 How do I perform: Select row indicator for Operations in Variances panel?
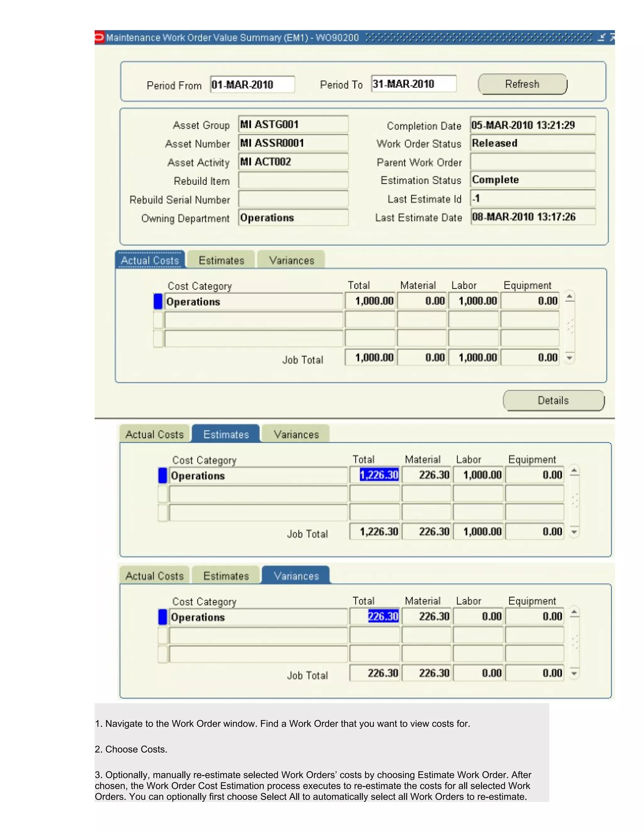(x=163, y=617)
